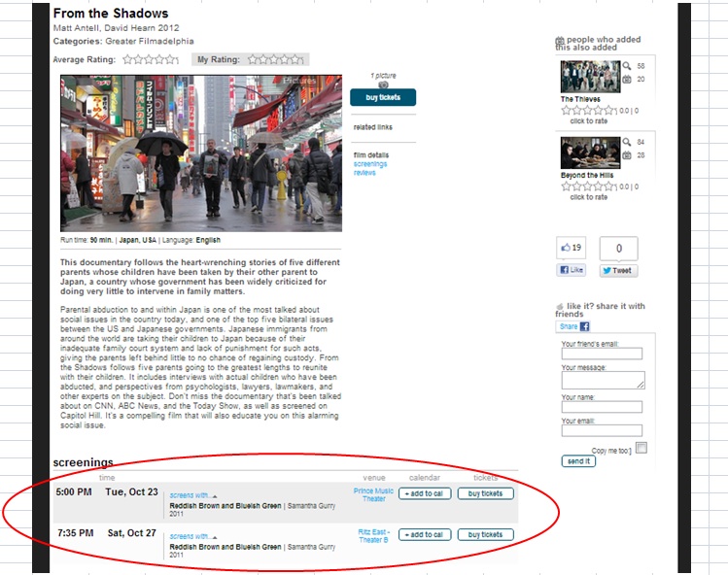Click the '5:00 PM' time text
This screenshot has width=728, height=575.
click(74, 491)
